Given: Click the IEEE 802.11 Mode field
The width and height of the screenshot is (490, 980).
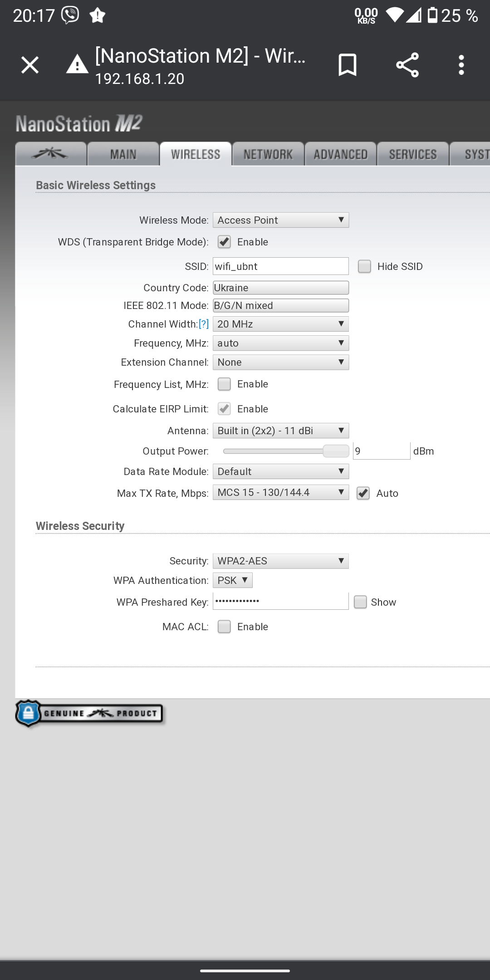Looking at the screenshot, I should [x=281, y=305].
